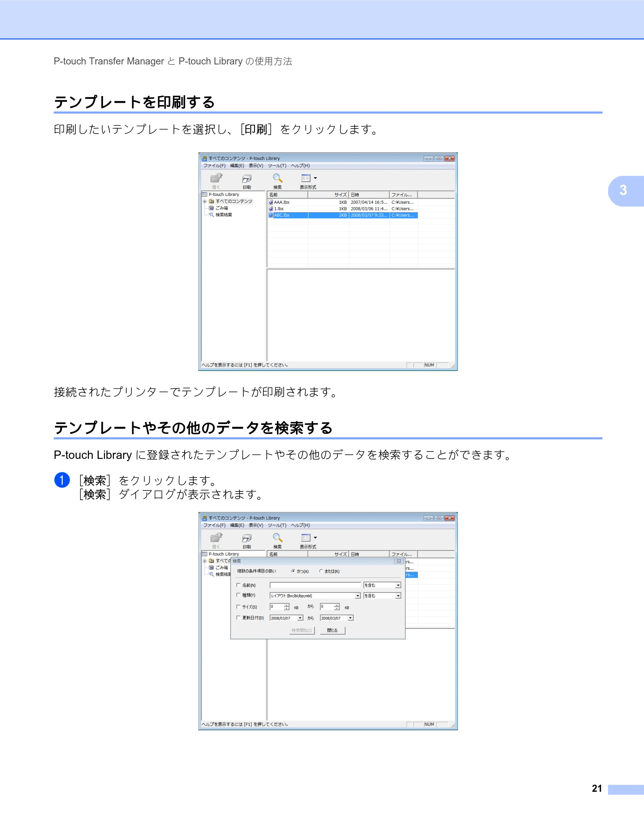Expand すべてのコンテンツ tree node in AAA.lbx file-list screenshot
The width and height of the screenshot is (644, 833).
(205, 201)
